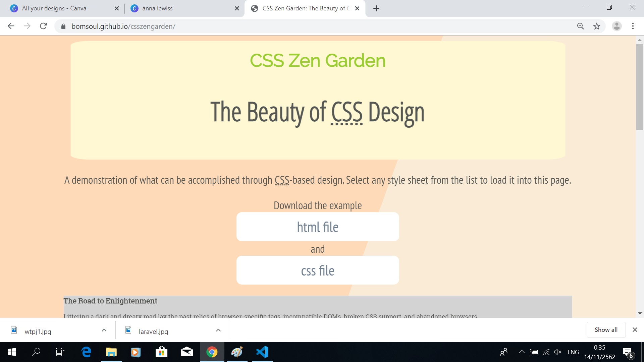Open the Mail app from taskbar
644x362 pixels.
pos(186,352)
